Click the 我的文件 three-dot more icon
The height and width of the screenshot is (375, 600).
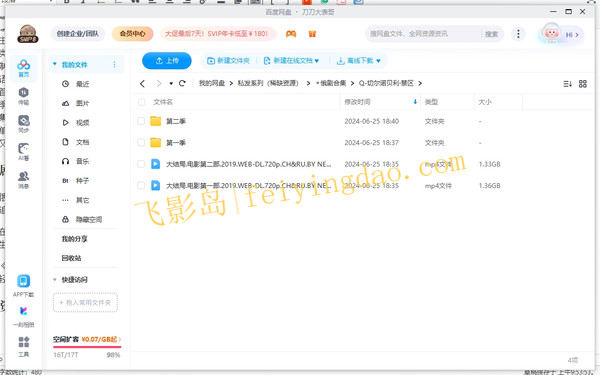coord(114,65)
